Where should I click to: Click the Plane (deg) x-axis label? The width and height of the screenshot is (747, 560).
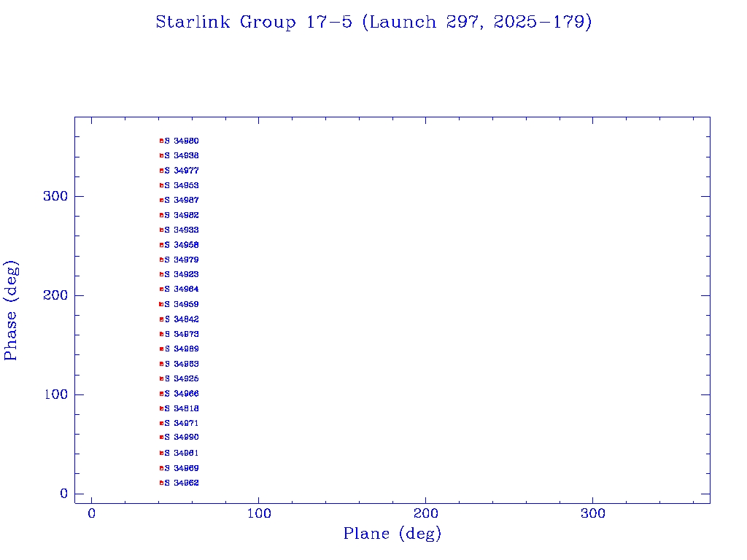pos(392,534)
